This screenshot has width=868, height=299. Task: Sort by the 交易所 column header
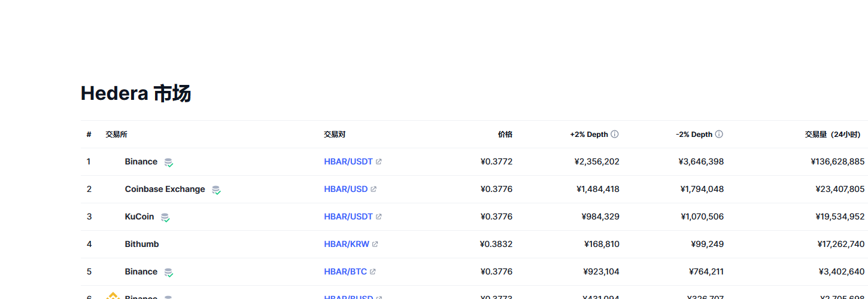point(116,135)
